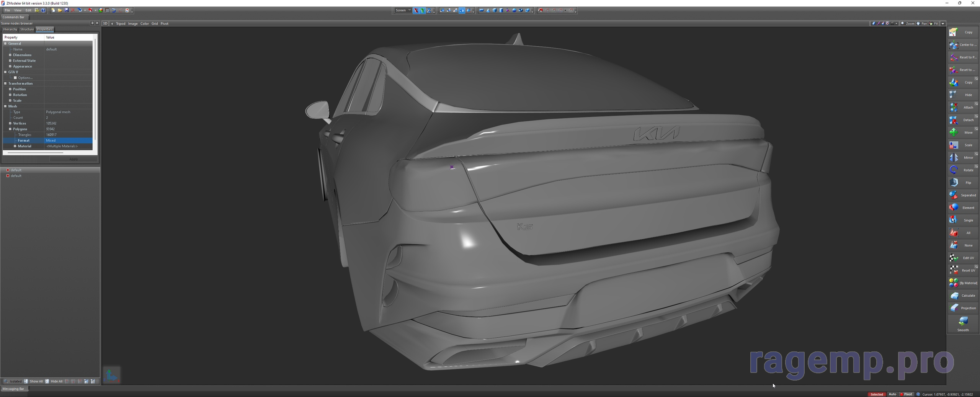Image resolution: width=980 pixels, height=397 pixels.
Task: Click the Detach tool
Action: (x=963, y=120)
